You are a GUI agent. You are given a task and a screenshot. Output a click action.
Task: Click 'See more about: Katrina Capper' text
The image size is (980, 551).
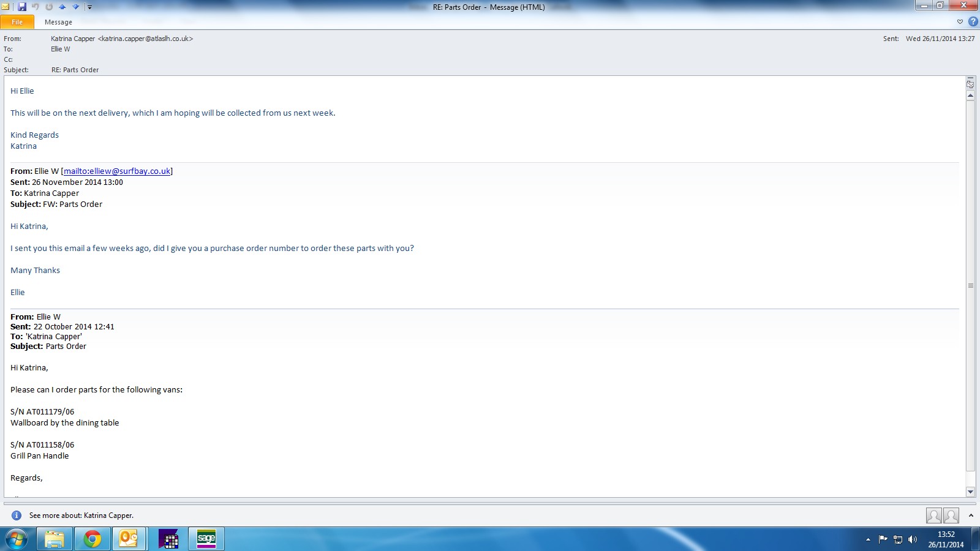pyautogui.click(x=81, y=515)
